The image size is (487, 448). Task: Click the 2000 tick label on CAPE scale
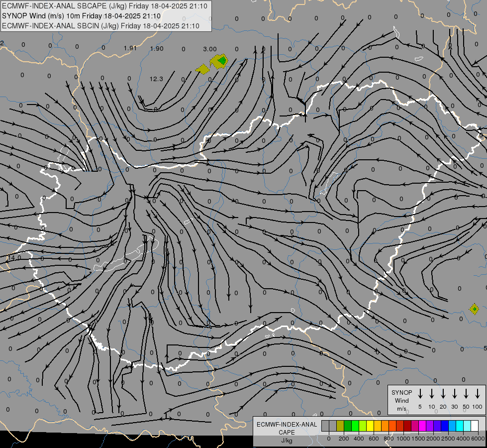click(x=433, y=439)
